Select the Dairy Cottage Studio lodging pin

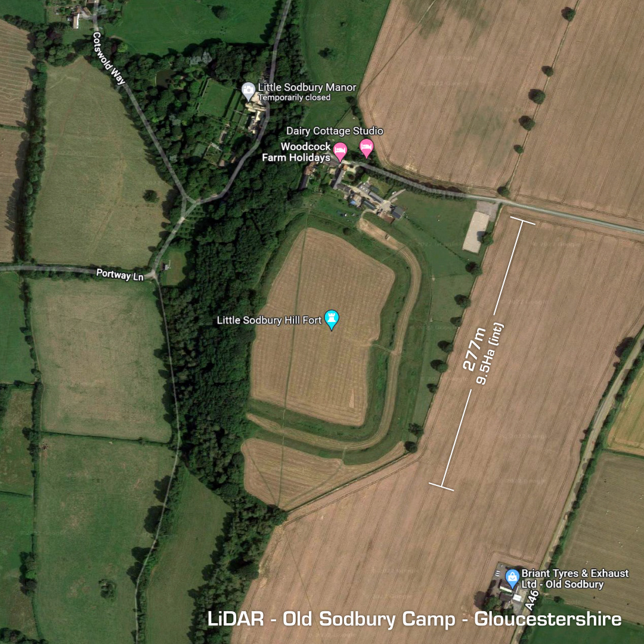366,148
